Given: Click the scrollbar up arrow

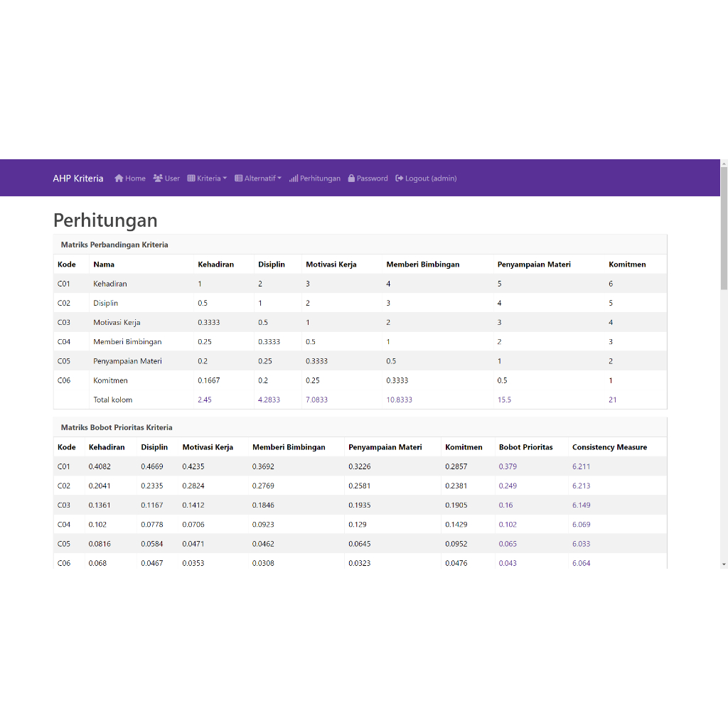Looking at the screenshot, I should 724,163.
